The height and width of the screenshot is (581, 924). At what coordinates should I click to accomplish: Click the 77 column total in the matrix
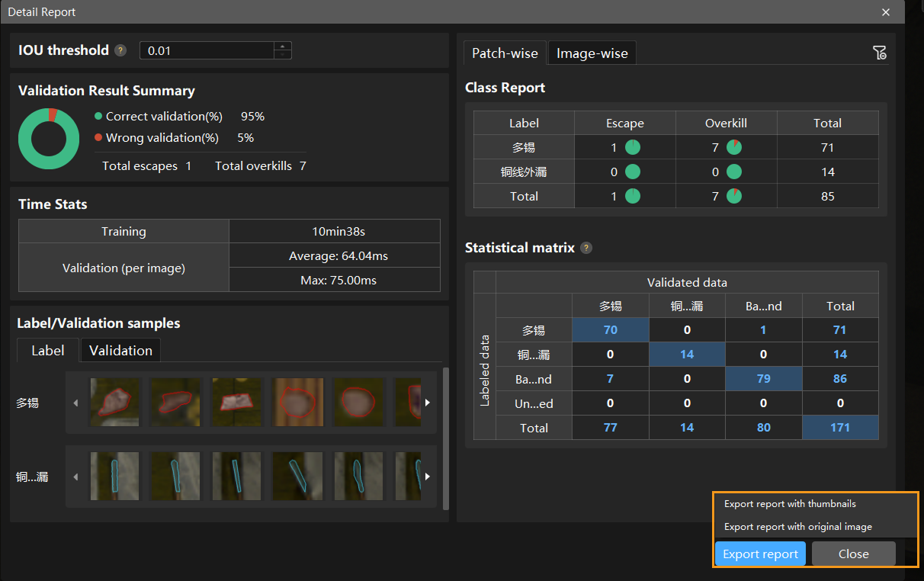click(611, 428)
